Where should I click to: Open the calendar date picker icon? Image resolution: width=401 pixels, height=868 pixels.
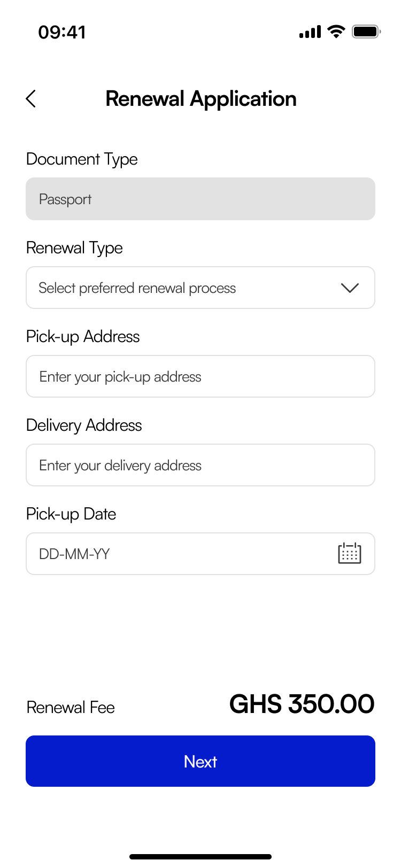(350, 554)
